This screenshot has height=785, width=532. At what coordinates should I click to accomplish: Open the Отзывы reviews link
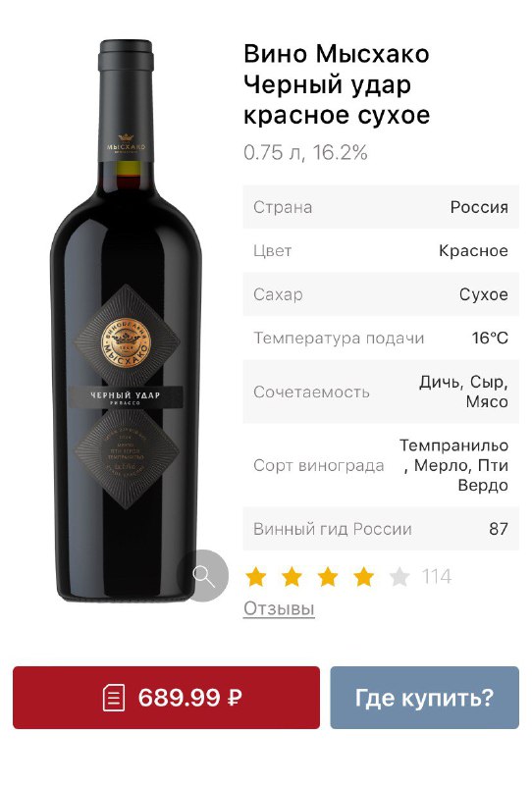(x=279, y=608)
